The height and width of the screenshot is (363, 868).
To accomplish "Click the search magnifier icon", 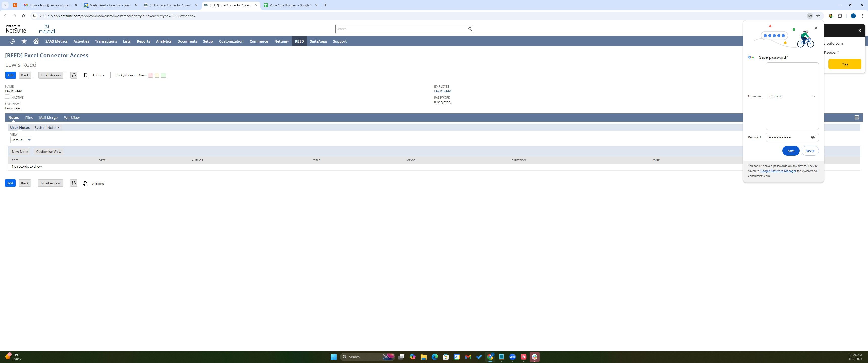I will (x=470, y=29).
